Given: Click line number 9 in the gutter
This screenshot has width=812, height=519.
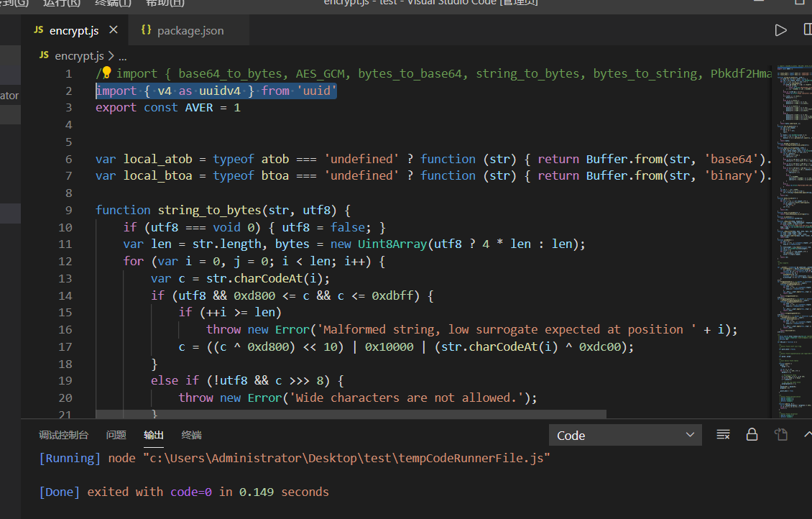Looking at the screenshot, I should (69, 211).
